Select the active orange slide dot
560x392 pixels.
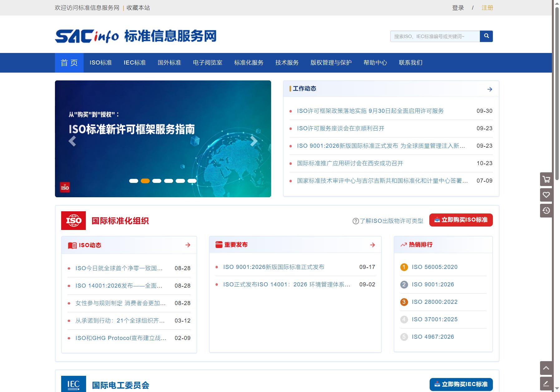point(145,181)
